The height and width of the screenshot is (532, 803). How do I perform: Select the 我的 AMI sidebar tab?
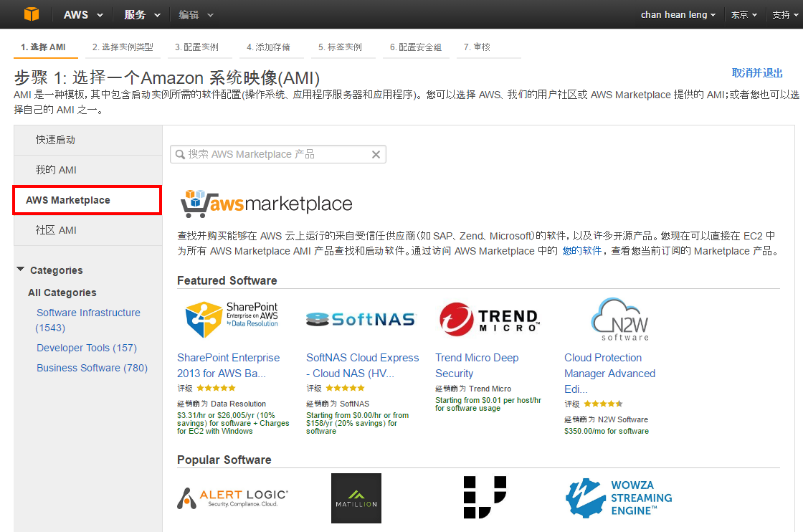(x=88, y=170)
